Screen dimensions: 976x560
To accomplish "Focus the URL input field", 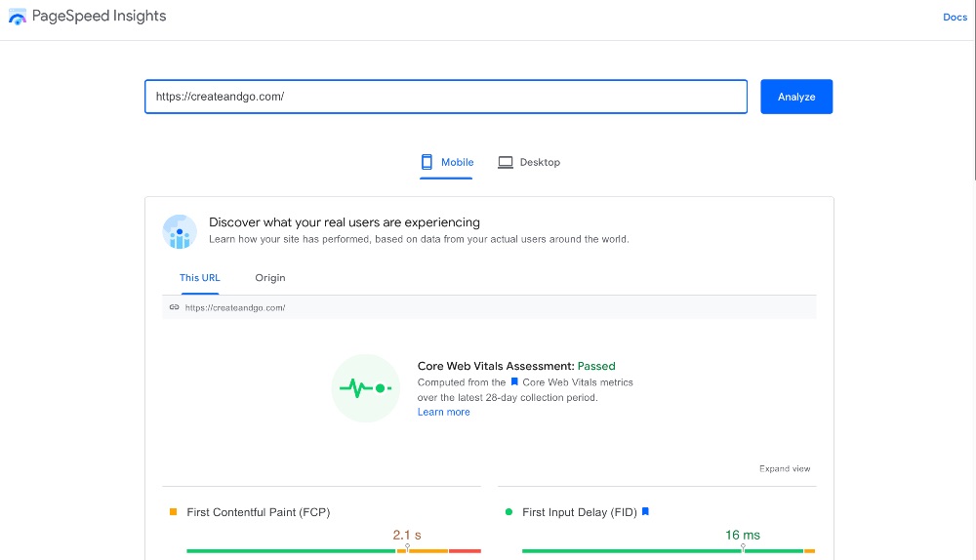I will pos(445,97).
